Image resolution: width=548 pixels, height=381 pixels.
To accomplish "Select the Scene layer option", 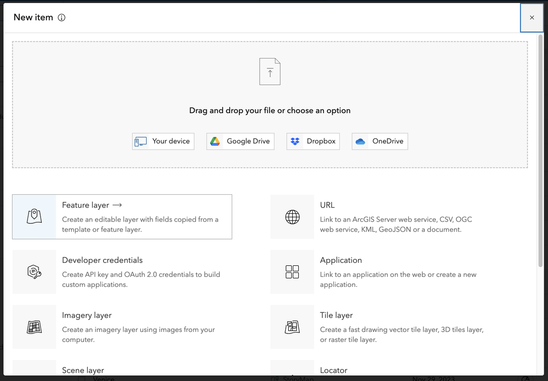I will coord(83,370).
